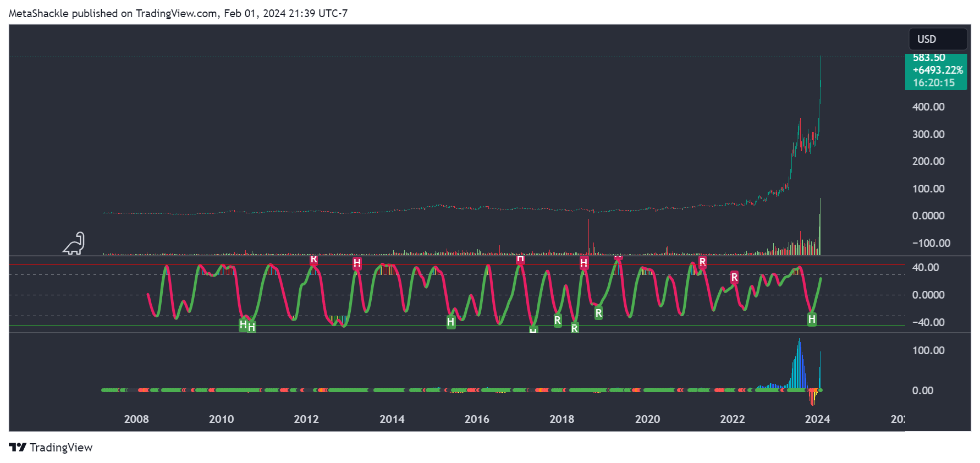Click the 2024 label on time axis

(818, 419)
